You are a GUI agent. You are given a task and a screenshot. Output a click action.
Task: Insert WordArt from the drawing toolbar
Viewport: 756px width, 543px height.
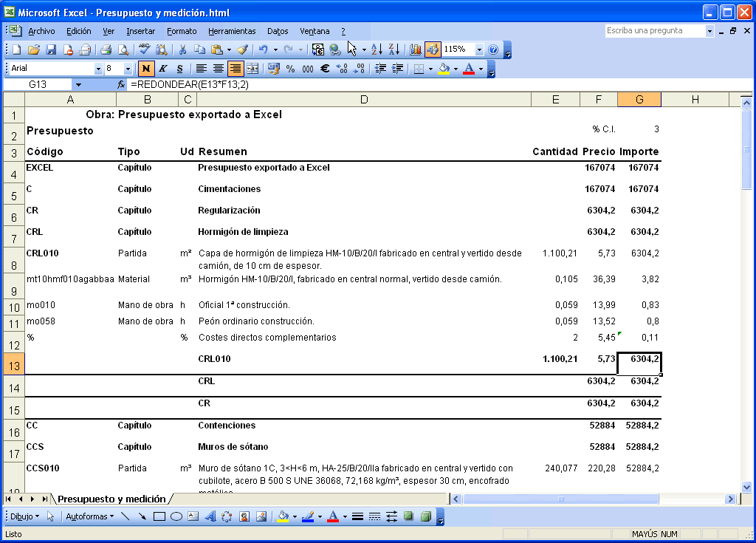pos(210,516)
